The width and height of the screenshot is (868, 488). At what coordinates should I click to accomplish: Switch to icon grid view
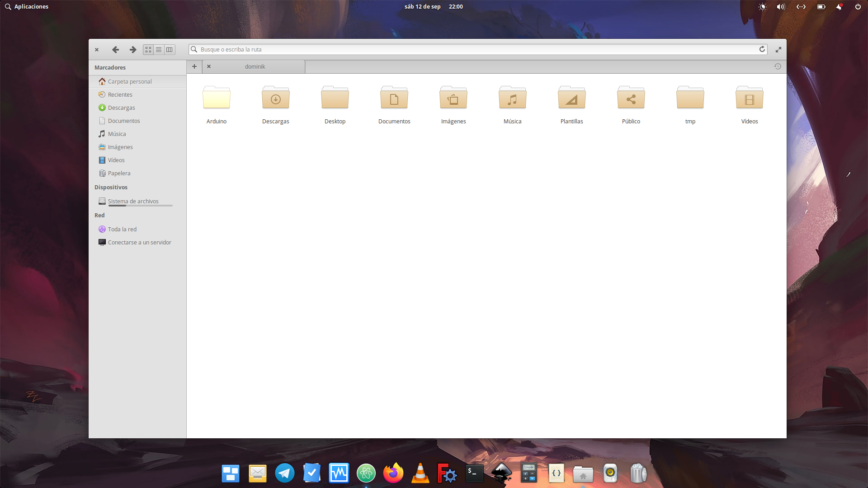(148, 50)
